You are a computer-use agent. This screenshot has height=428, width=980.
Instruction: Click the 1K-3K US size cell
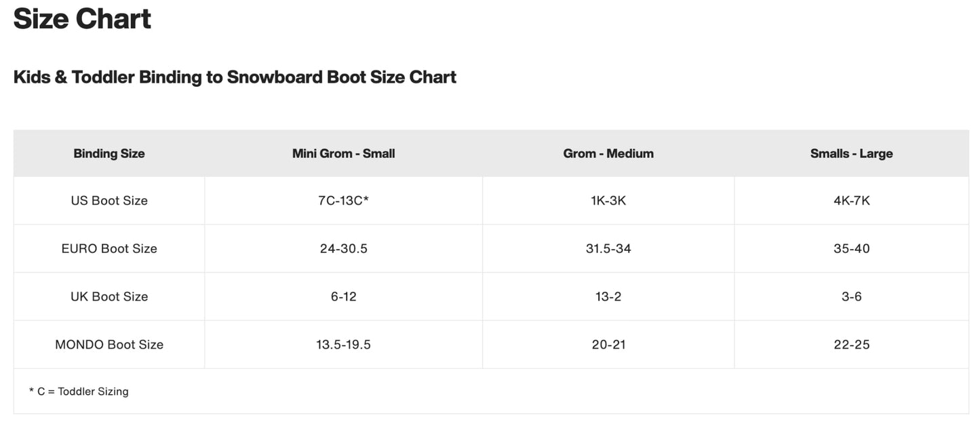point(608,201)
